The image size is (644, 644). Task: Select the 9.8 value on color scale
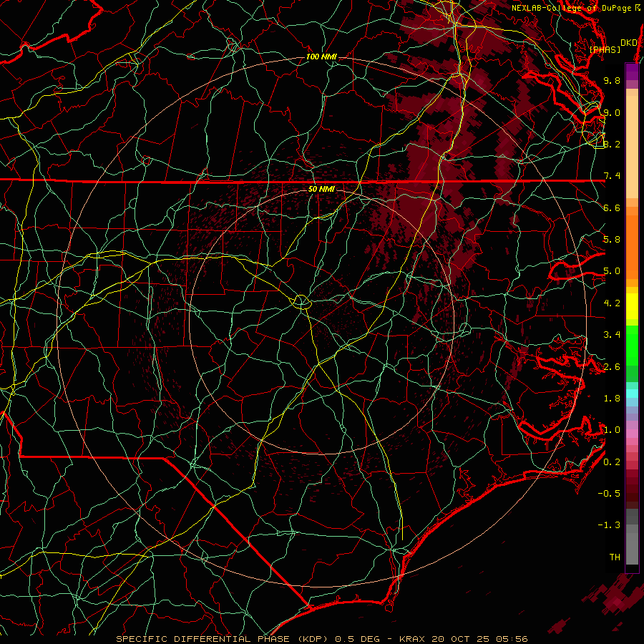(x=612, y=80)
